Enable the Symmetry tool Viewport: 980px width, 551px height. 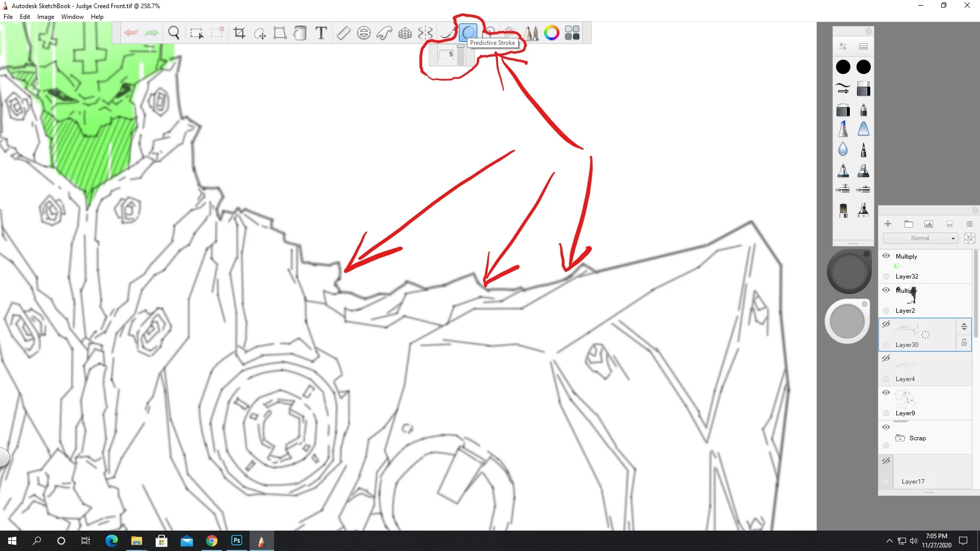tap(425, 33)
